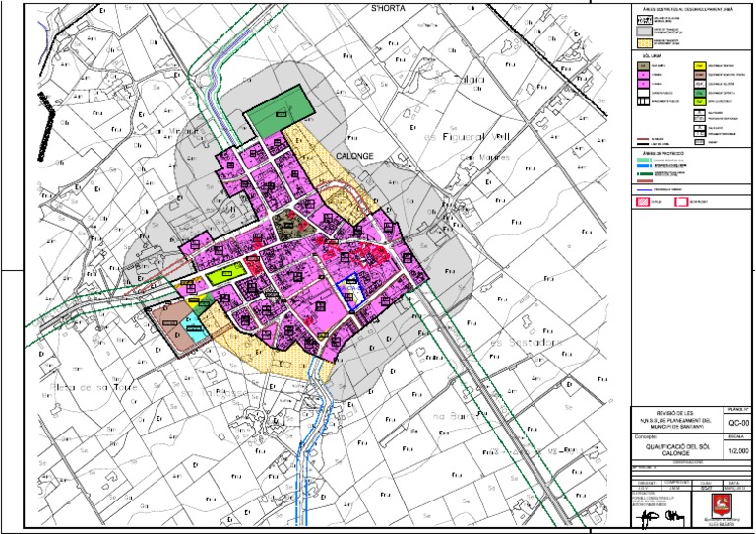Select the gray transition area legend swatch
The image size is (756, 534).
644,31
